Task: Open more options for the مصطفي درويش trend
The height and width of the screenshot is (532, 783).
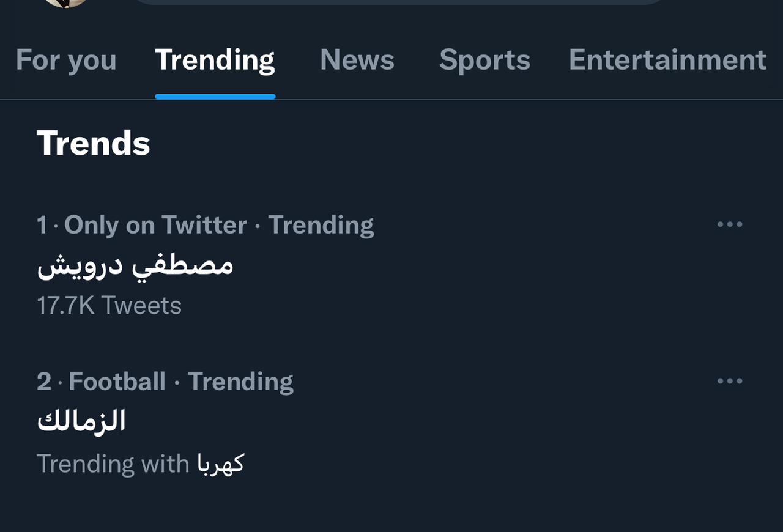Action: (730, 224)
